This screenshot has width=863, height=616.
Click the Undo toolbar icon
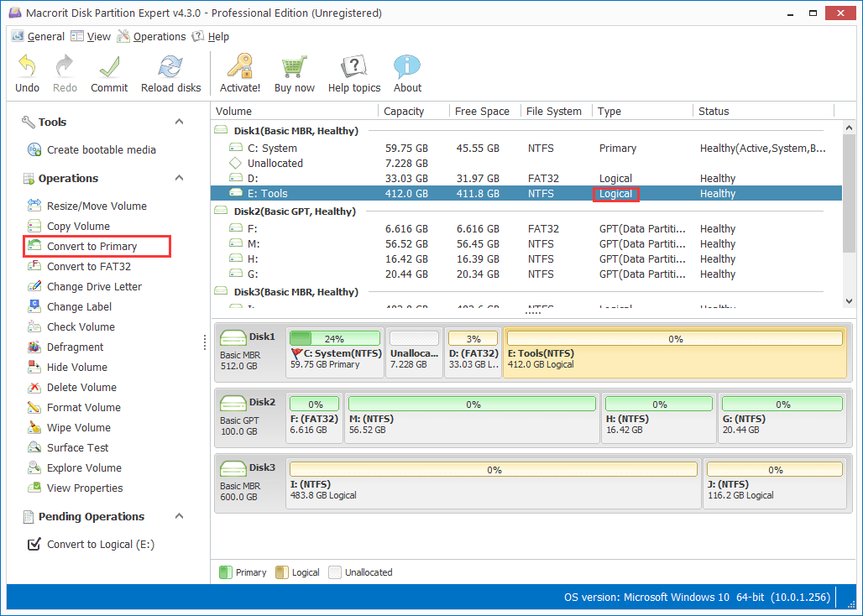pyautogui.click(x=26, y=73)
